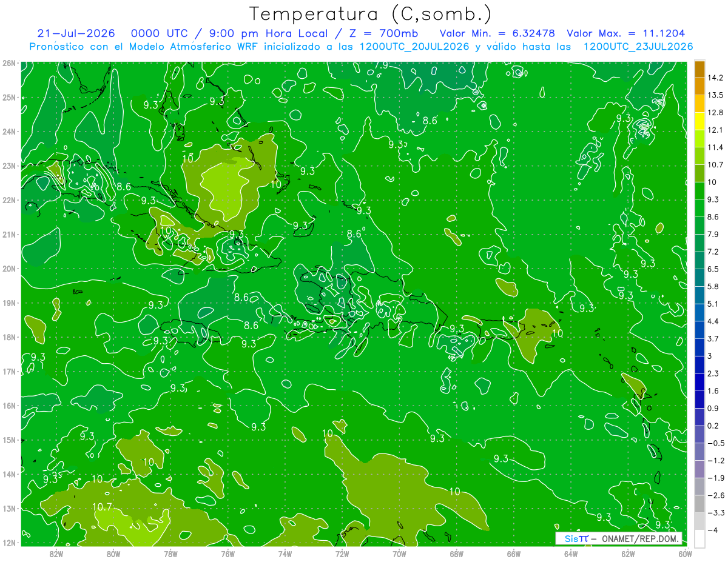Click the legend value "1.6"
This screenshot has width=728, height=562.
pos(713,391)
